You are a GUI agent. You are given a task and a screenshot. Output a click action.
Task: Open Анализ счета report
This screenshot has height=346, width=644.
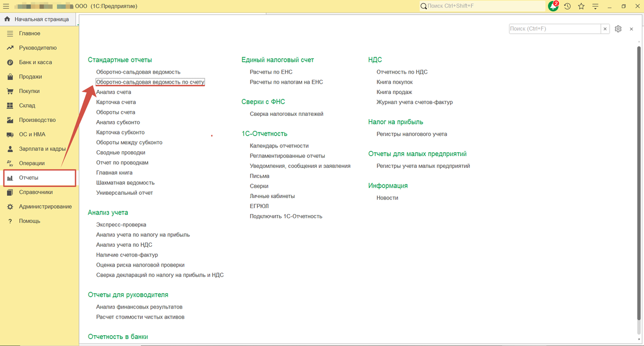(114, 92)
